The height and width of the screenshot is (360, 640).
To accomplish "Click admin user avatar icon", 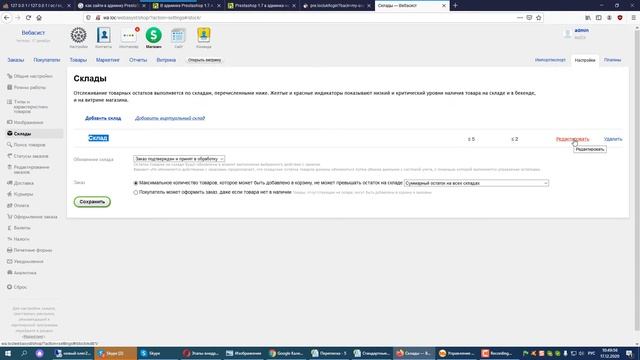I will click(567, 34).
